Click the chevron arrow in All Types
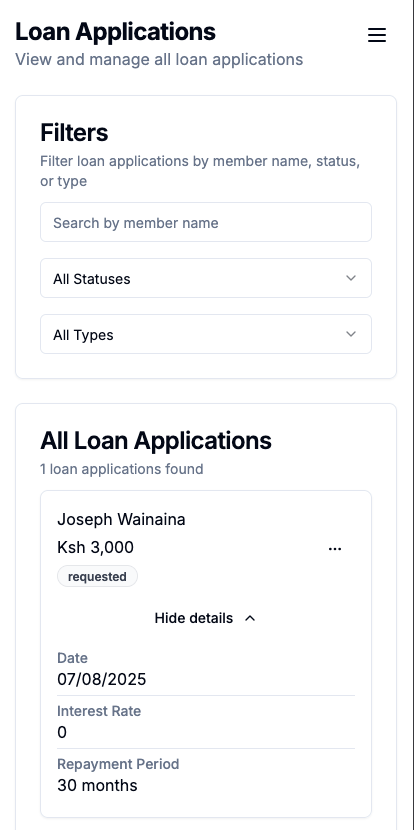This screenshot has width=414, height=830. 350,334
